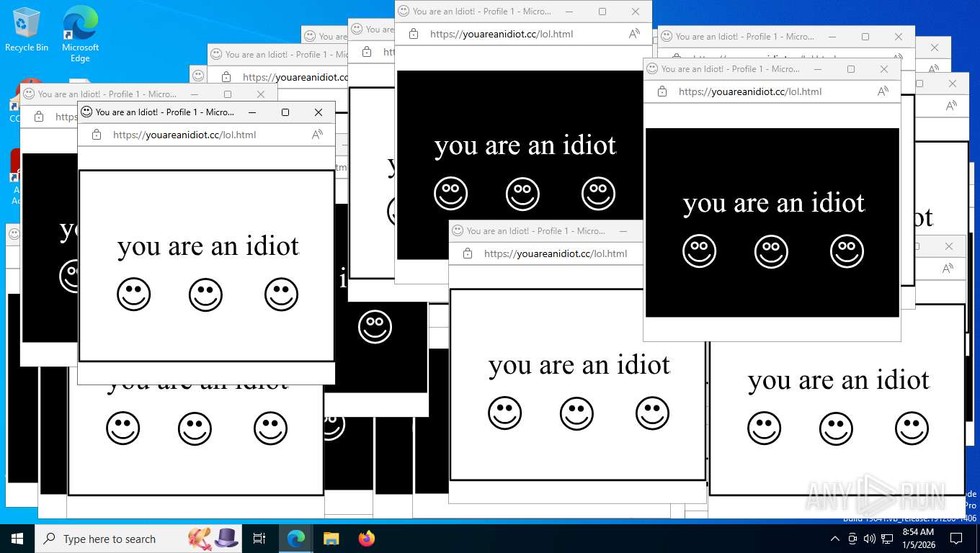Click the Read aloud icon in the front-left white popup
The height and width of the screenshot is (553, 980).
(317, 135)
